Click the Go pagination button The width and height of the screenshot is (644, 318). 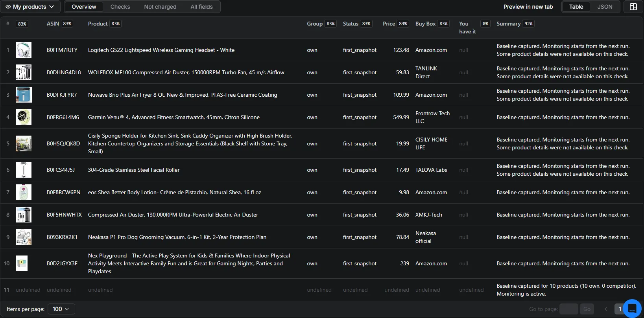tap(587, 309)
